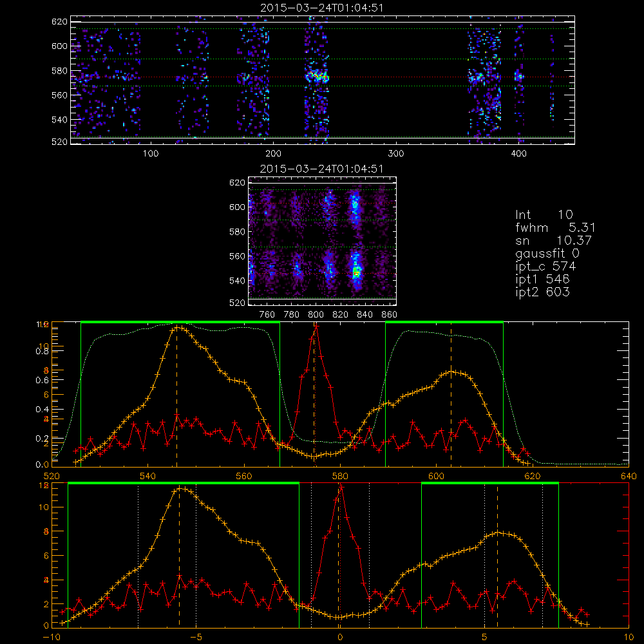Click x-axis label 780 of the zoomed image

click(x=292, y=315)
